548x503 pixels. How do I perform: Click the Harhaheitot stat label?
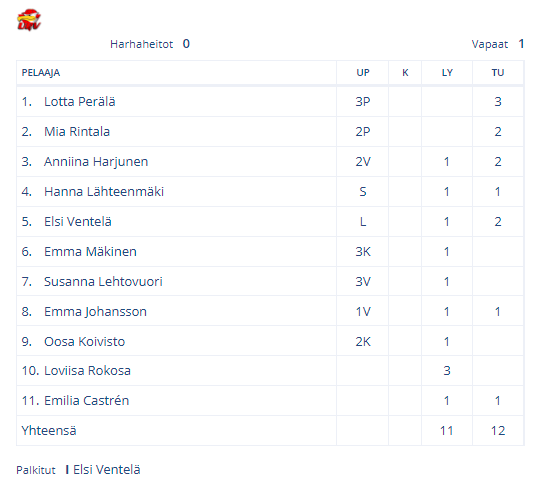[x=142, y=44]
